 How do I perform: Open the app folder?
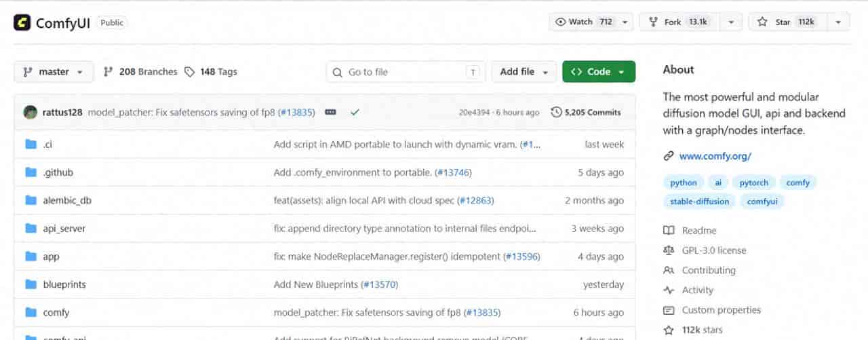[x=51, y=257]
